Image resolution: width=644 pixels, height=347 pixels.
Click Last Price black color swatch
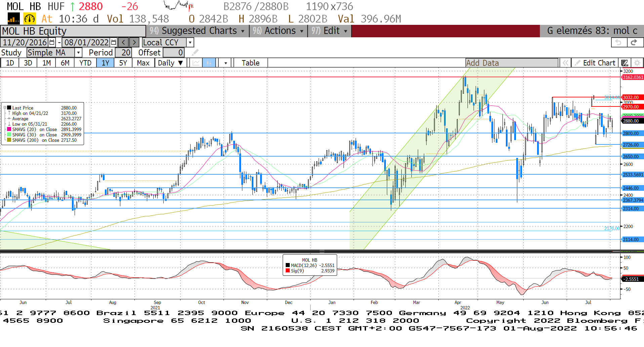9,108
